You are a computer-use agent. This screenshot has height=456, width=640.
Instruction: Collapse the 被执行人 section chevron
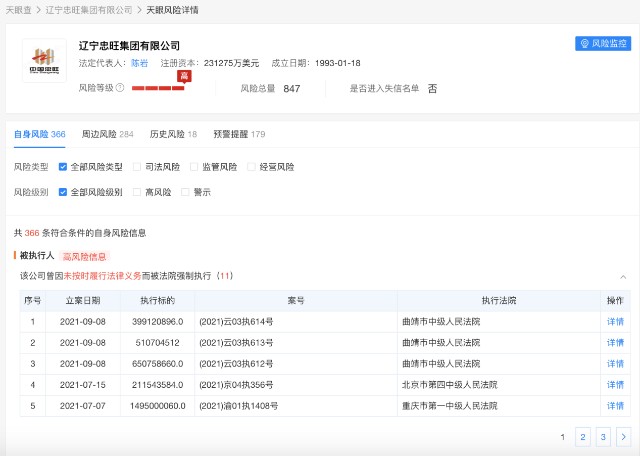click(x=623, y=277)
